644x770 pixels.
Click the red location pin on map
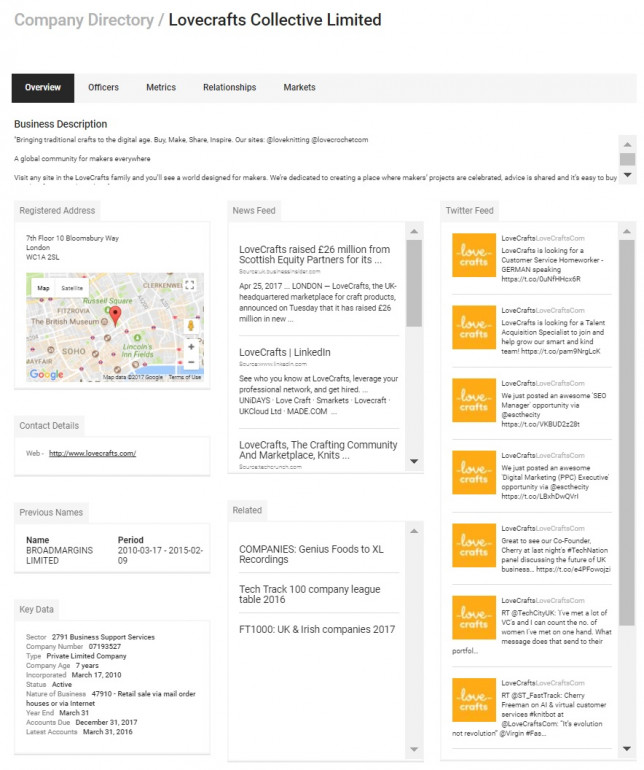click(115, 315)
